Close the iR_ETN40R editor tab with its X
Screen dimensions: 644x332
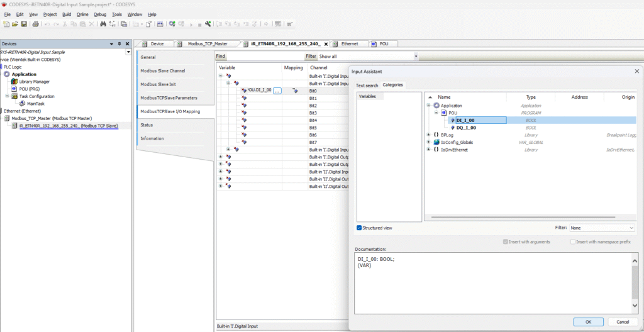(x=326, y=44)
